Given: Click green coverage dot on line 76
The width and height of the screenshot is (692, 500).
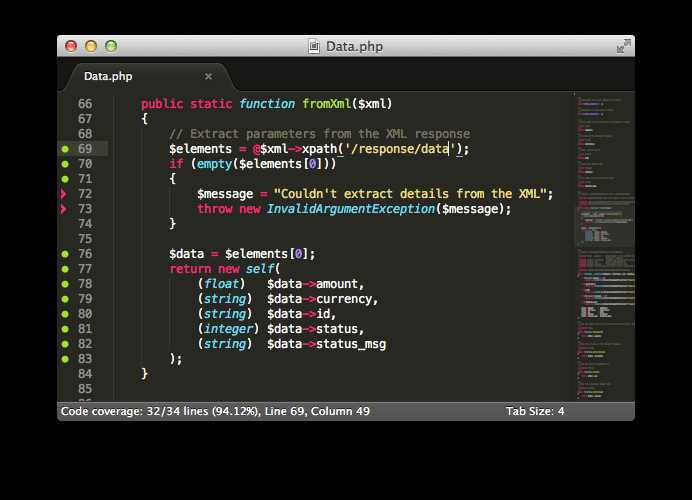Looking at the screenshot, I should click(x=65, y=254).
